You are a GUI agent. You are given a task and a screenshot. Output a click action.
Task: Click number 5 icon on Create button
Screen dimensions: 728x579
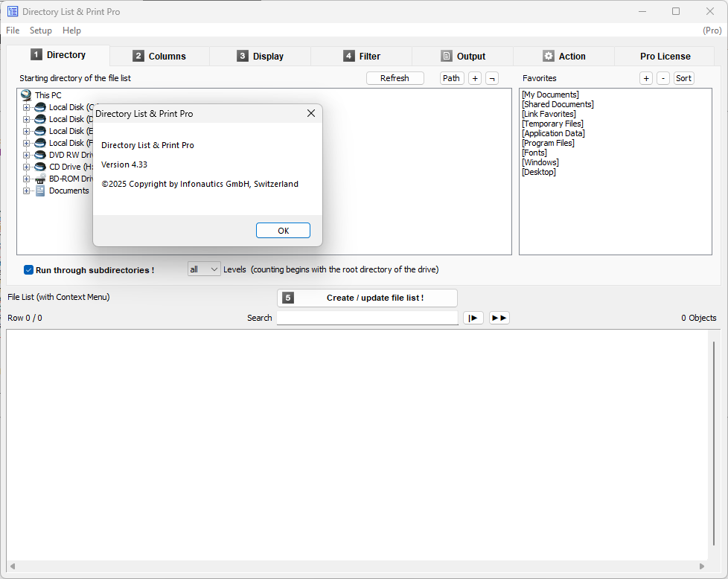tap(288, 298)
